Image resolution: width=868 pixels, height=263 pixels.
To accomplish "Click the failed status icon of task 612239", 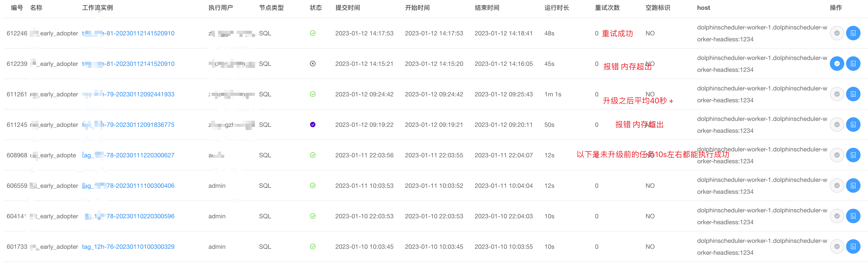I will [313, 64].
